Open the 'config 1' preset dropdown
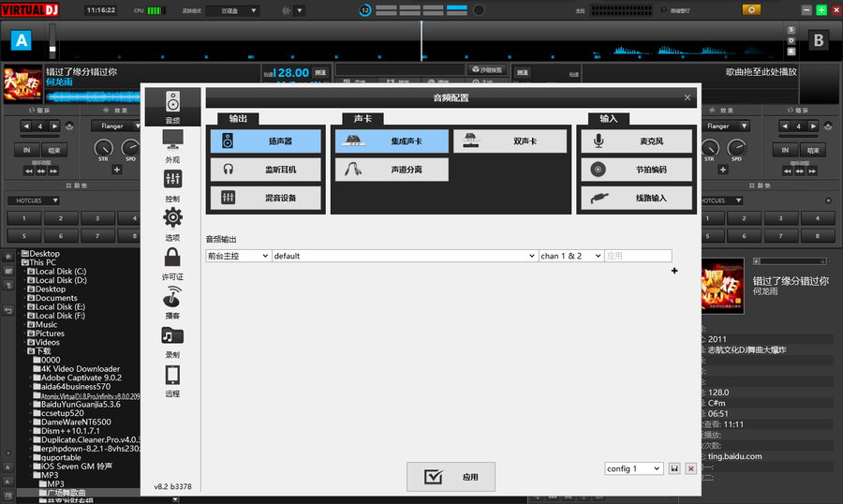Viewport: 843px width, 504px height. click(634, 468)
